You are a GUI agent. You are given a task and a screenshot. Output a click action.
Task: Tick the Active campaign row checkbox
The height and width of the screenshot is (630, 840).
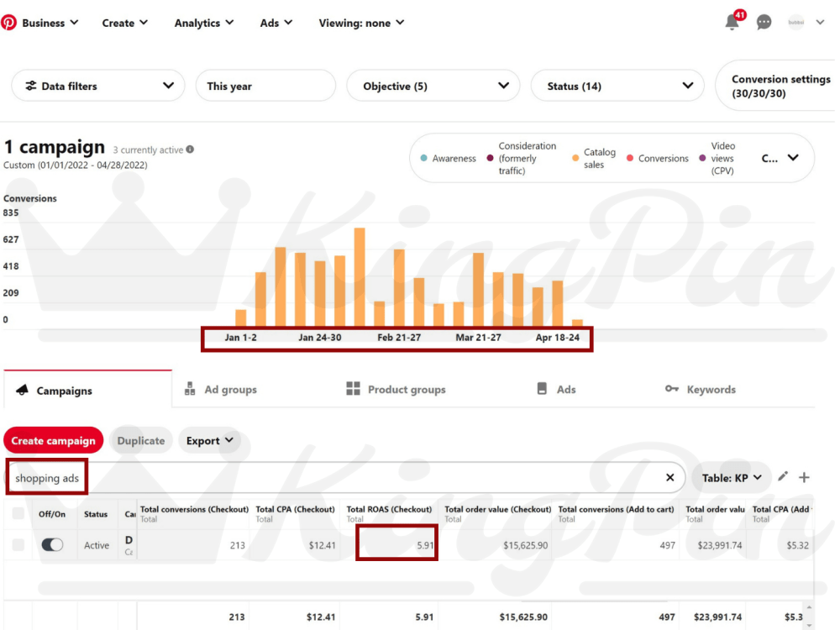18,545
